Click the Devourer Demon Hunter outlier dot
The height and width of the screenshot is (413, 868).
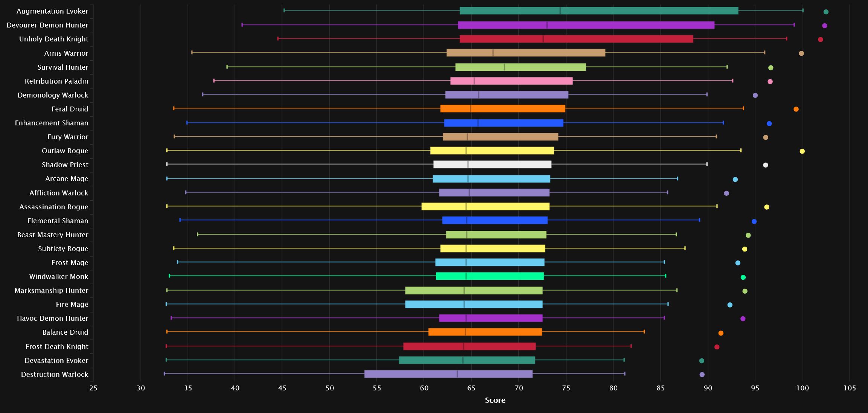[x=825, y=26]
